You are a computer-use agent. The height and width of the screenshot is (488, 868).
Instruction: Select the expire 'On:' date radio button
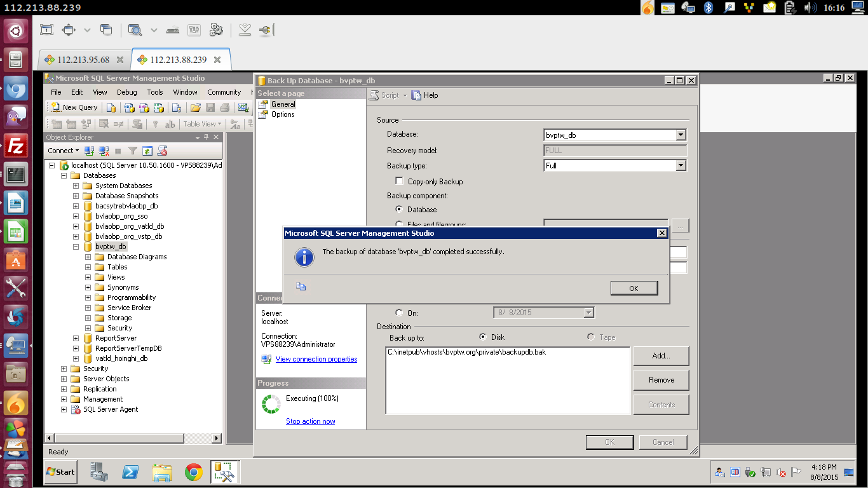click(x=399, y=313)
